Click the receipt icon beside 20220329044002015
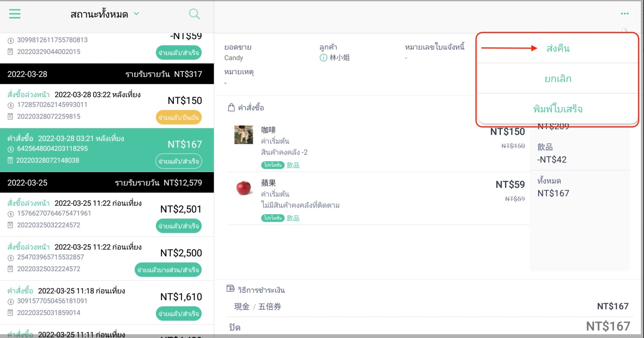Screen dimensions: 644x338 (10, 52)
